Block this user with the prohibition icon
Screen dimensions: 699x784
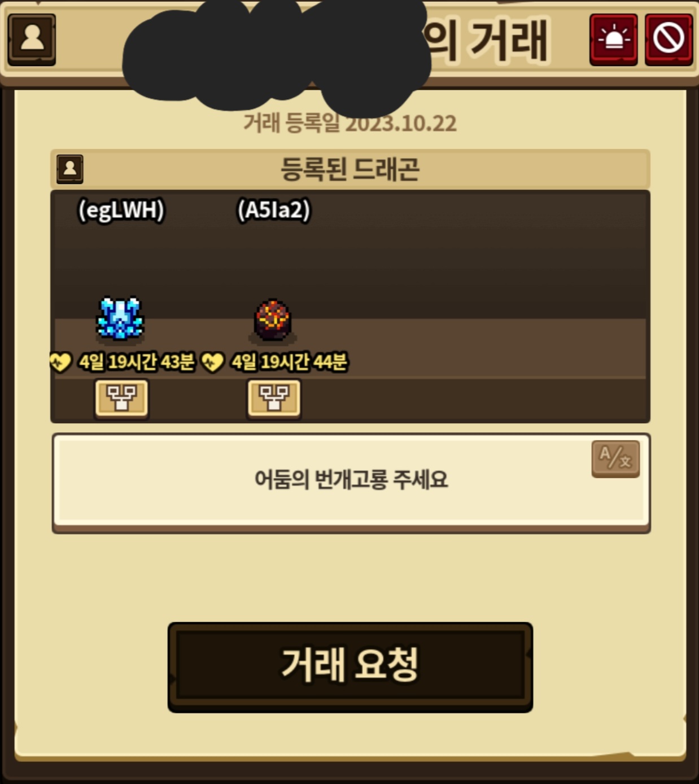pos(669,40)
